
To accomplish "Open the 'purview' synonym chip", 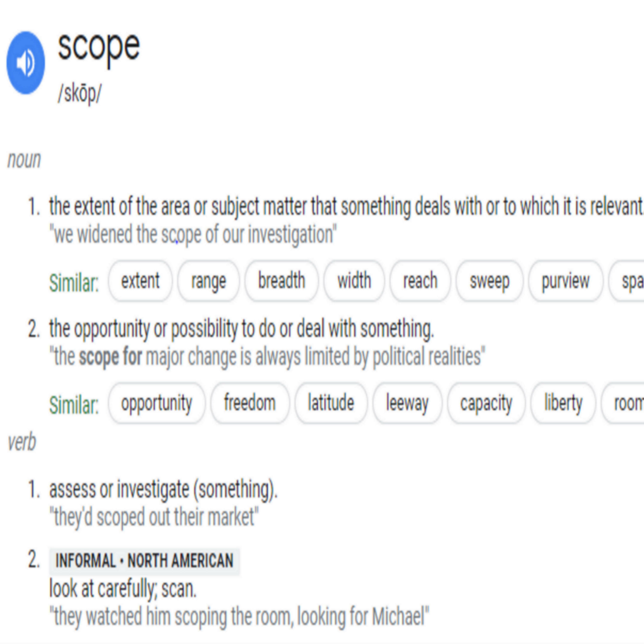I will tap(566, 281).
